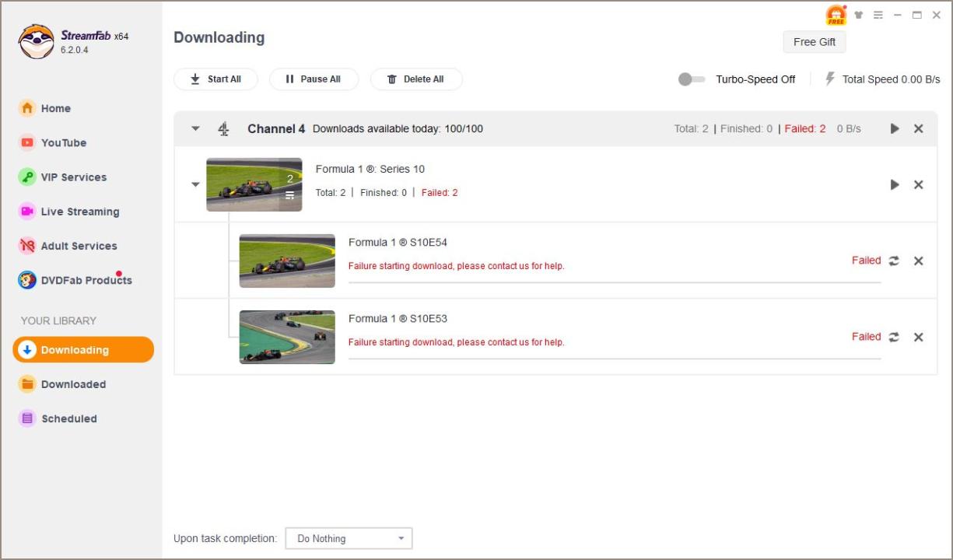Click the Formula 1 ® S10E53 title
Image resolution: width=953 pixels, height=560 pixels.
pos(398,319)
